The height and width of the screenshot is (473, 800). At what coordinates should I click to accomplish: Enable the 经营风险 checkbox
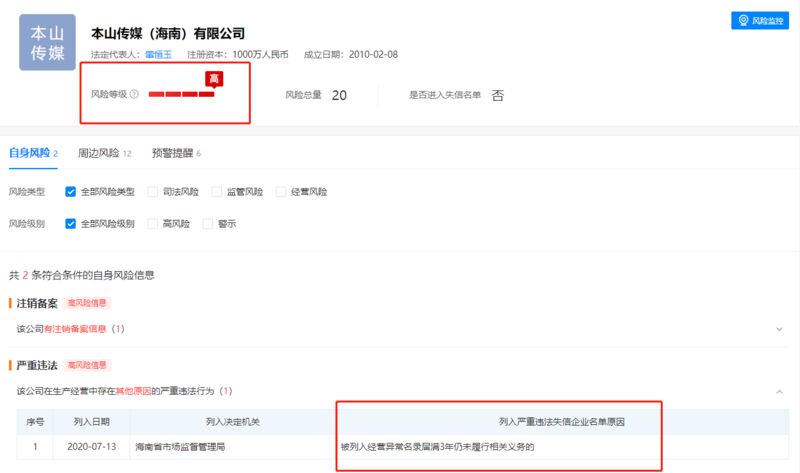(x=281, y=192)
